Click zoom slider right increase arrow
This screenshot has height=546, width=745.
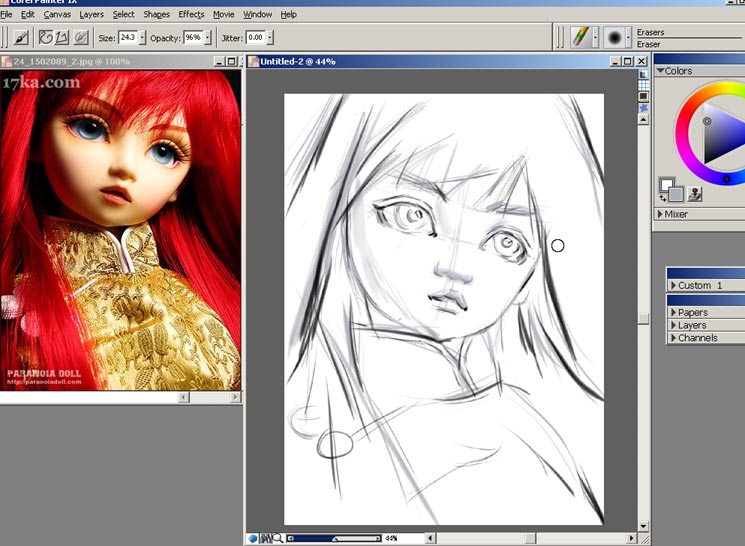(378, 538)
